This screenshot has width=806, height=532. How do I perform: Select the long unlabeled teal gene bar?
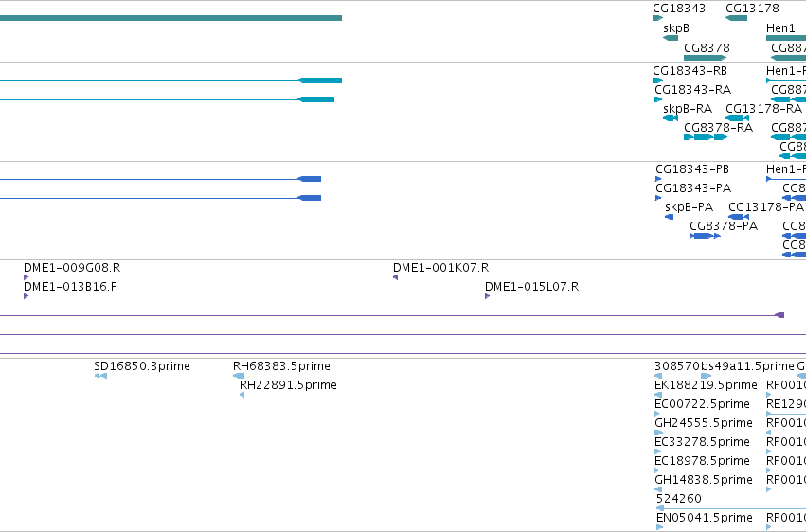170,18
